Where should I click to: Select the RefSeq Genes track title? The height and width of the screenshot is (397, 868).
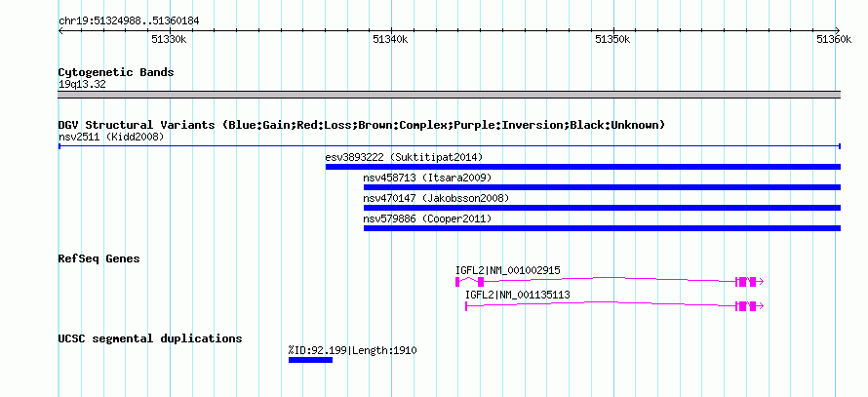click(x=99, y=258)
